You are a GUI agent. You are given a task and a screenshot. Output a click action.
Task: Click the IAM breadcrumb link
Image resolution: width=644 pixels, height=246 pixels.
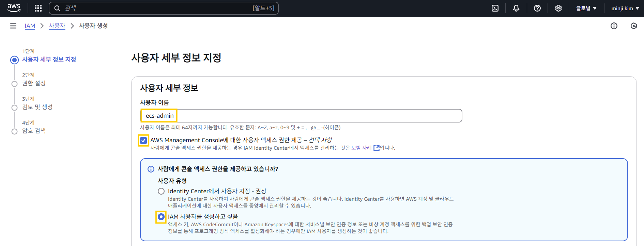click(30, 26)
